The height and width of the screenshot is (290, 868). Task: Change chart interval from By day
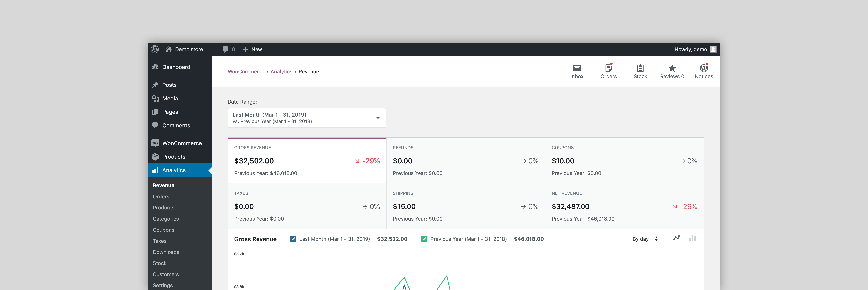(x=645, y=238)
